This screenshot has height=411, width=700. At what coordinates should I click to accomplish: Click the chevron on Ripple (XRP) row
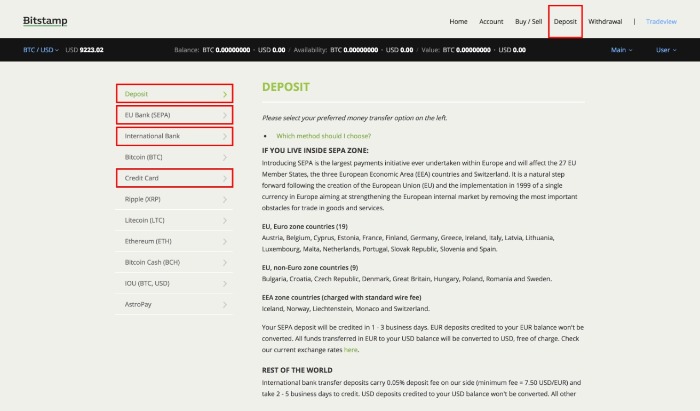tap(225, 199)
